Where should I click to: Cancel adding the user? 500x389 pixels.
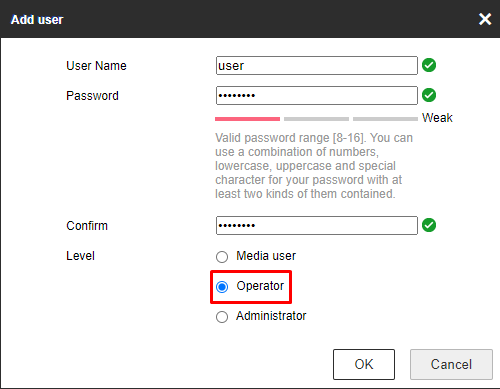click(451, 364)
